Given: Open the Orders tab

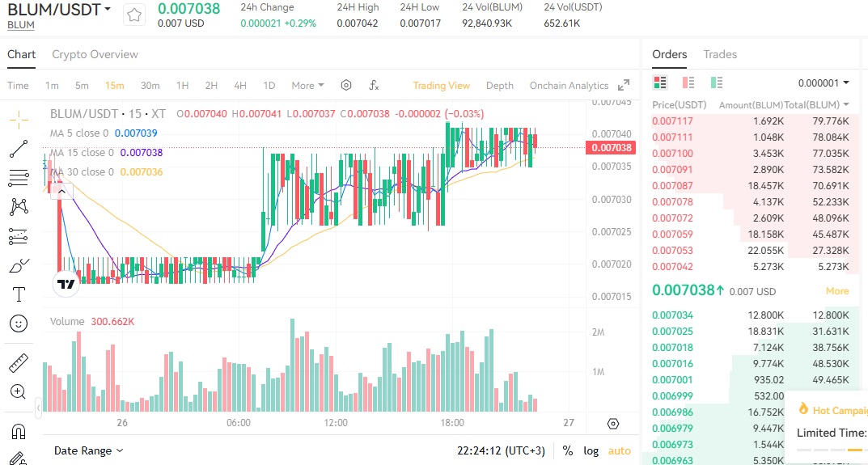Looking at the screenshot, I should point(669,54).
